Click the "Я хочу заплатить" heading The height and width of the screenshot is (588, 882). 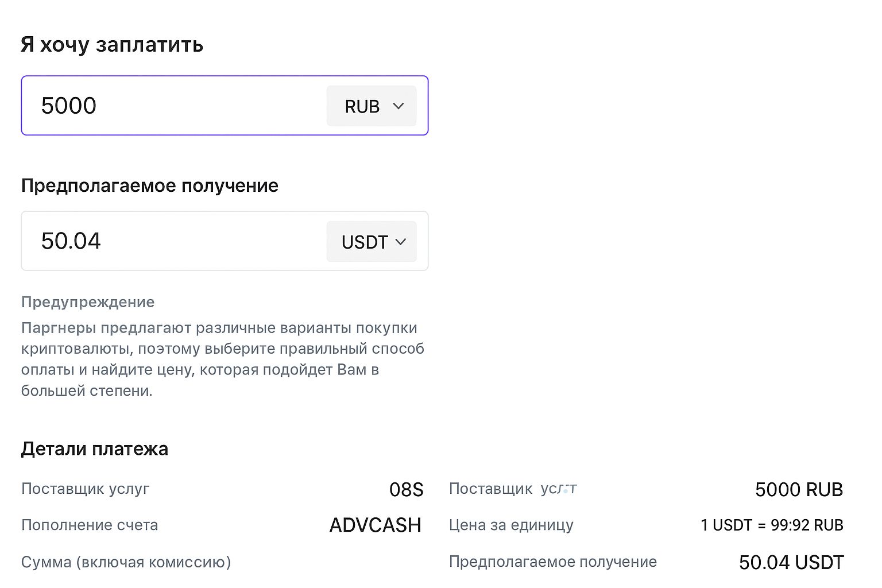point(112,45)
